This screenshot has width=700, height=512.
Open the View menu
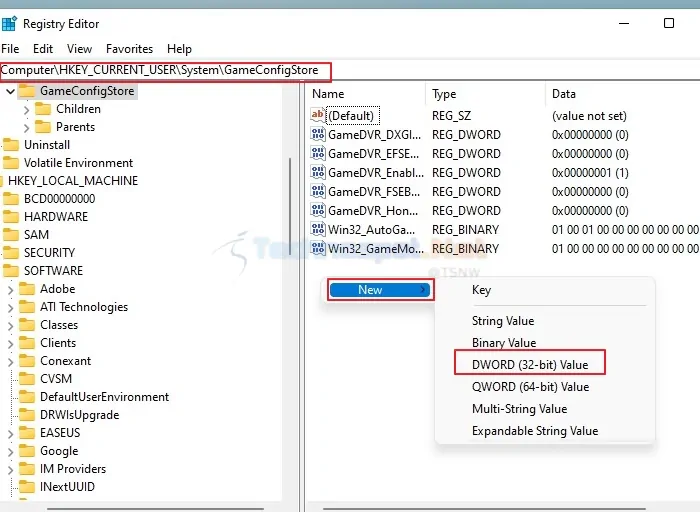(79, 49)
